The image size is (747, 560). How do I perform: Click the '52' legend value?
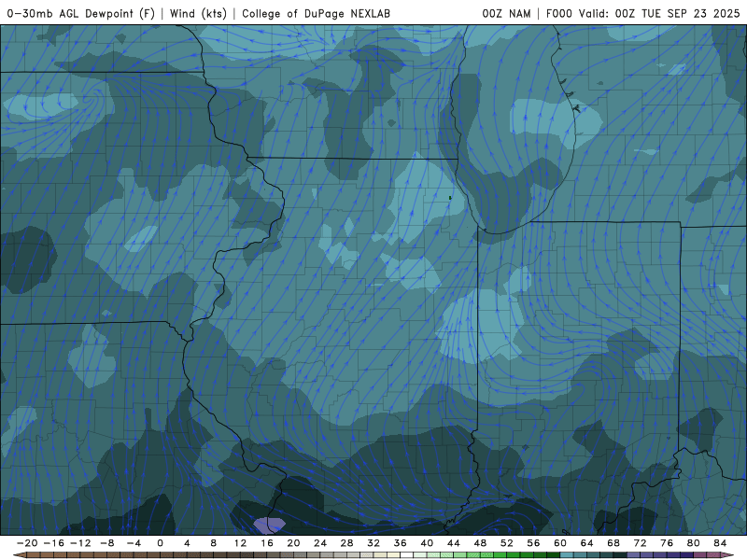tap(507, 543)
